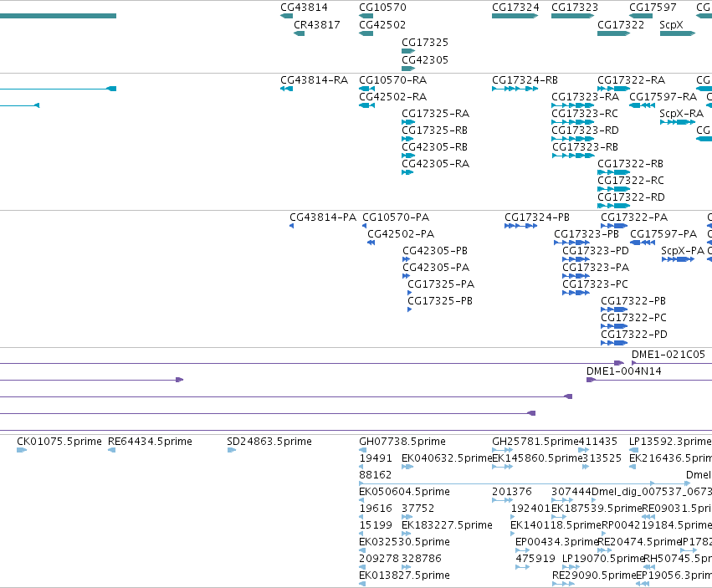Image resolution: width=712 pixels, height=588 pixels.
Task: Click the CG17322-PA protein label
Action: (x=634, y=217)
